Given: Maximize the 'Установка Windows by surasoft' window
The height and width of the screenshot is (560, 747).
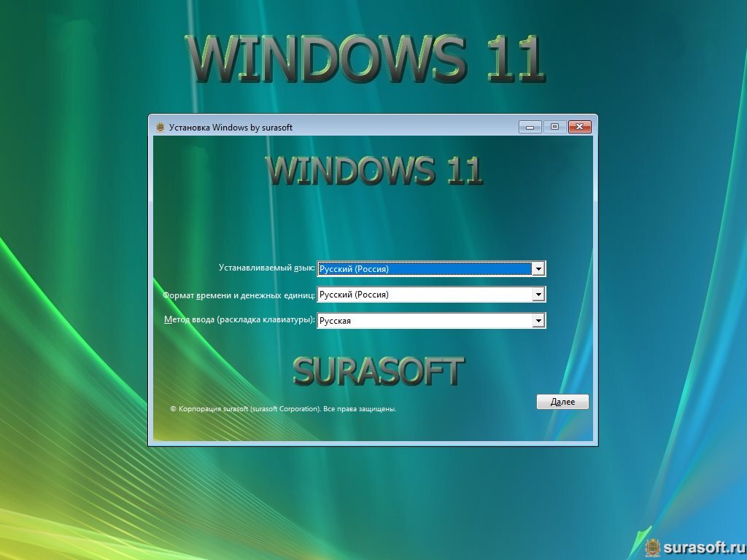Looking at the screenshot, I should click(x=554, y=127).
